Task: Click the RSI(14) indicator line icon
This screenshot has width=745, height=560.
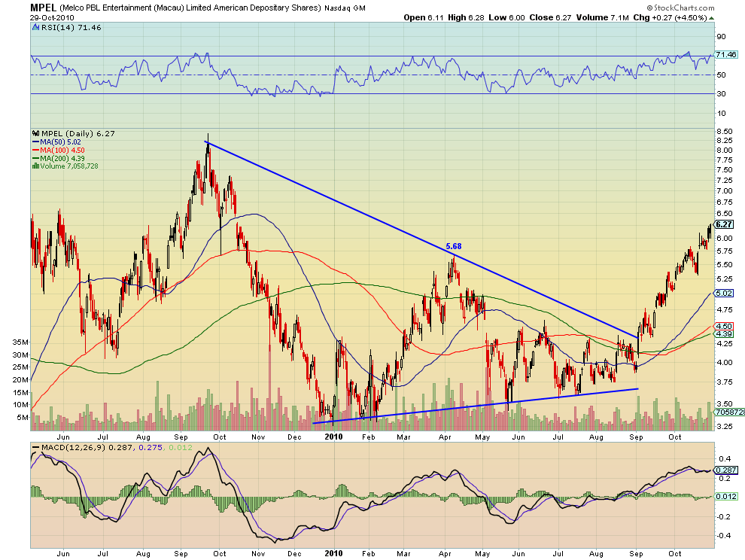Action: click(35, 28)
